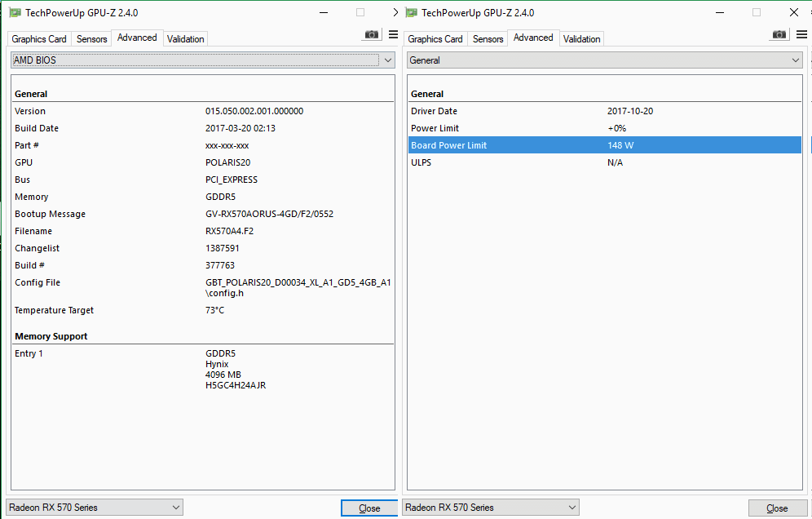Select the Bootup Message row label

(51, 214)
